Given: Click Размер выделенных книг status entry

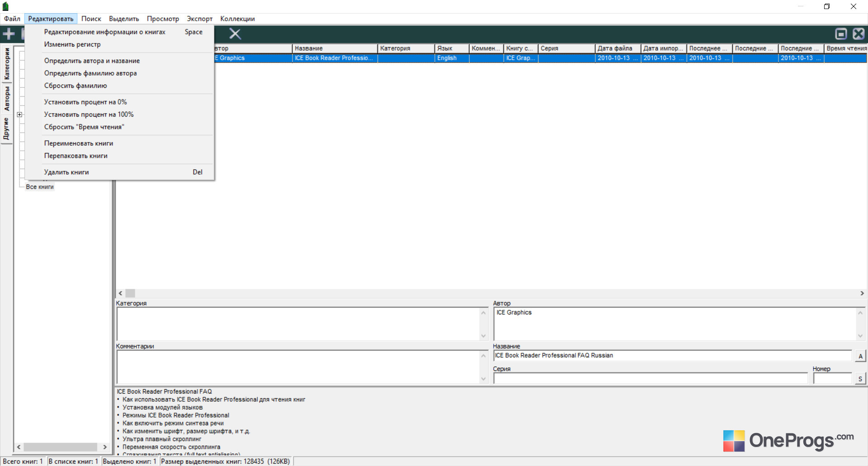Looking at the screenshot, I should (226, 461).
